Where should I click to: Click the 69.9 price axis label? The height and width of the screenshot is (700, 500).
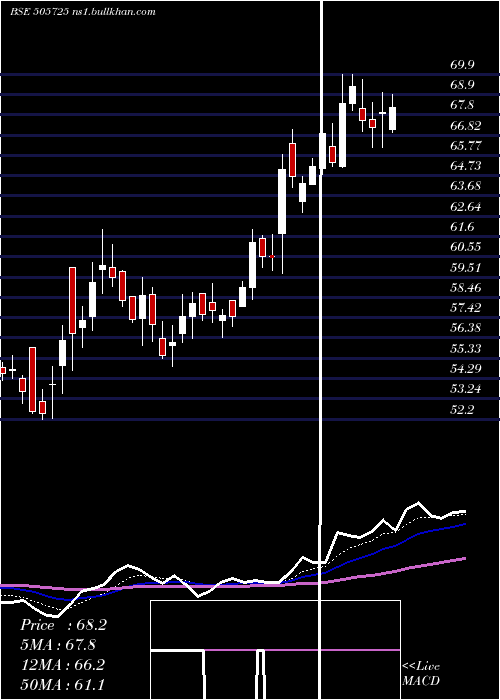point(462,65)
